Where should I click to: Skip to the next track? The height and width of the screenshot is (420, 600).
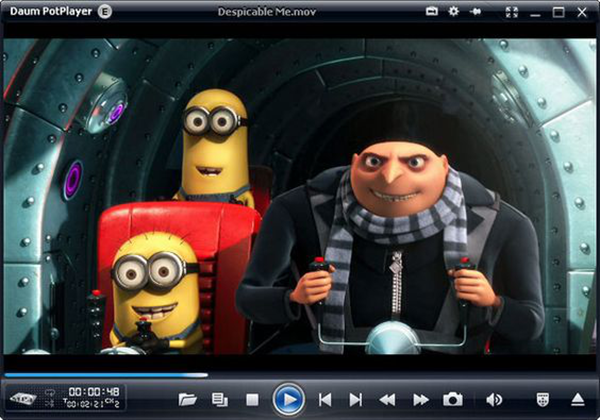356,400
